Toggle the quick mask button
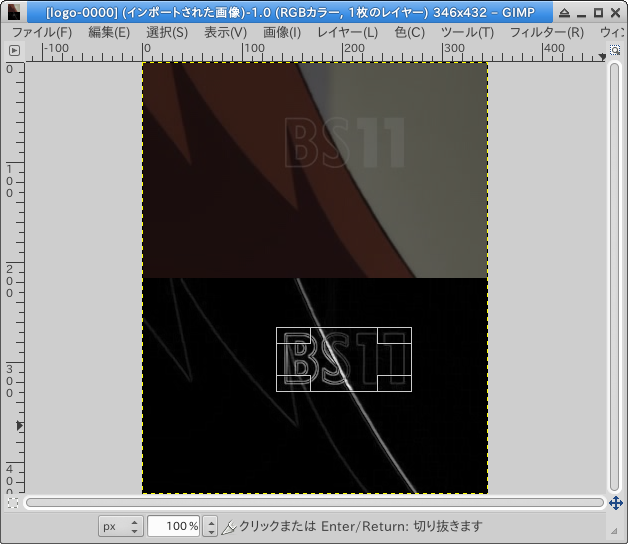 coord(13,503)
